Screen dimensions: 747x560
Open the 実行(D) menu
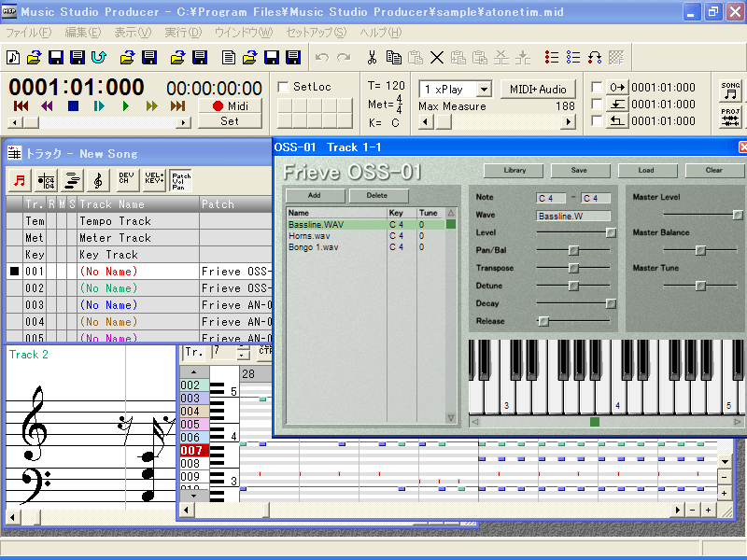[x=182, y=33]
